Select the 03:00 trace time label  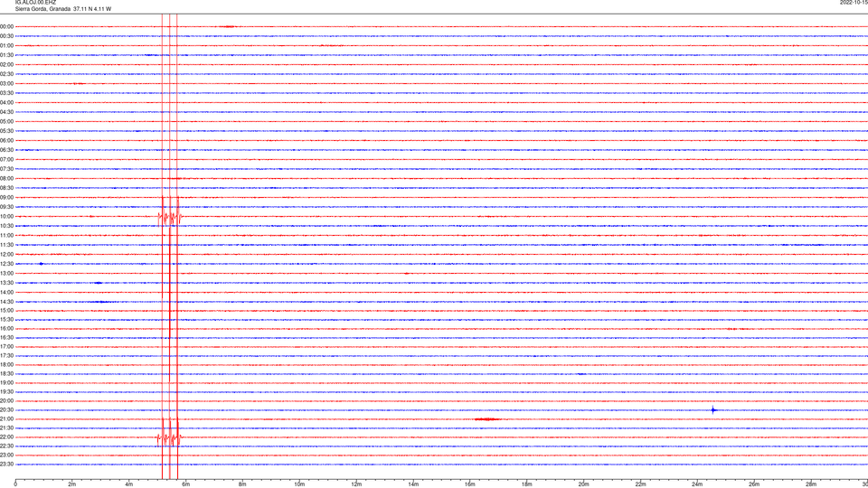pyautogui.click(x=6, y=83)
